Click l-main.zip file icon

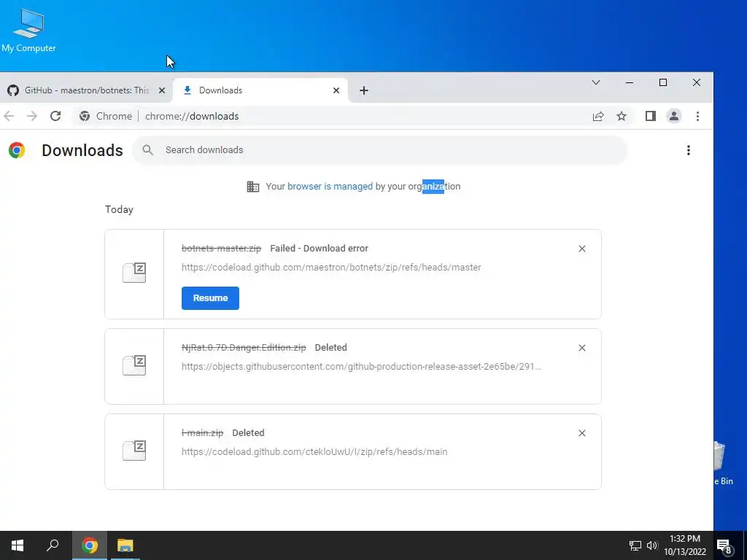coord(134,451)
